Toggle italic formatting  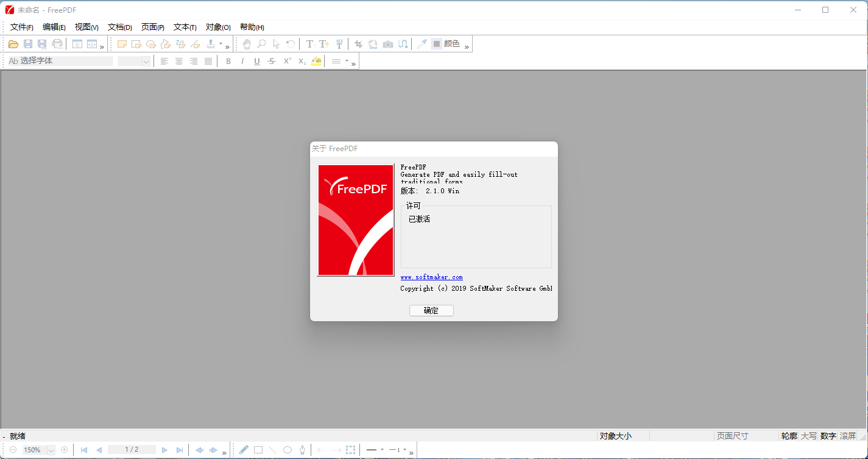click(242, 61)
